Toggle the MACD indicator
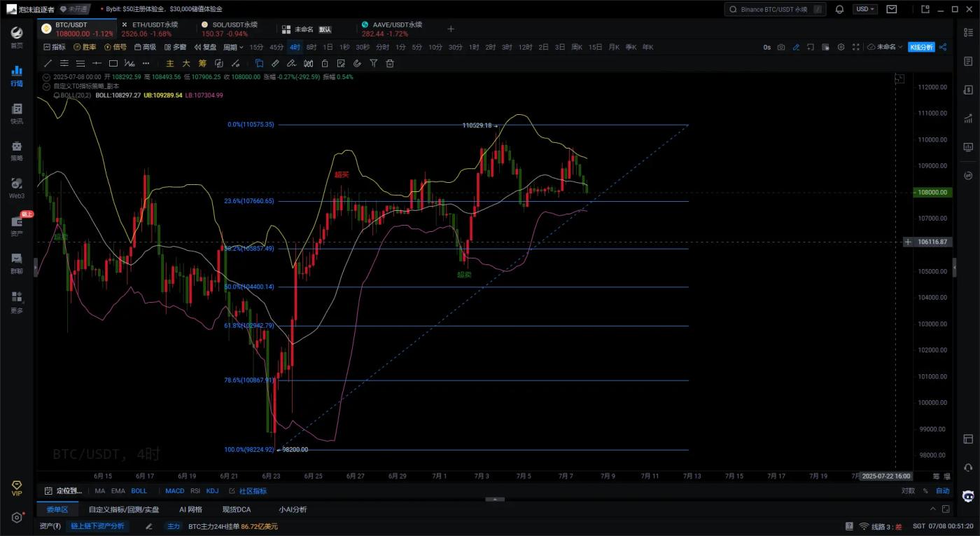 click(175, 491)
